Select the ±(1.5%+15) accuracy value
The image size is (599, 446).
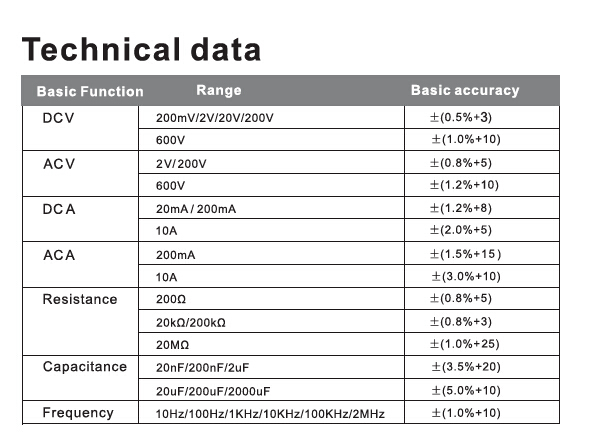[x=465, y=254]
